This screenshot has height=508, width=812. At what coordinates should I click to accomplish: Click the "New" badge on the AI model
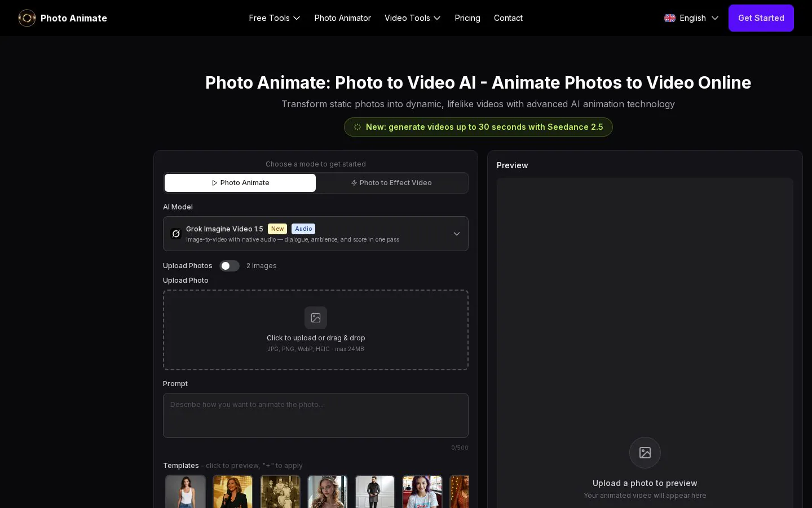[277, 229]
